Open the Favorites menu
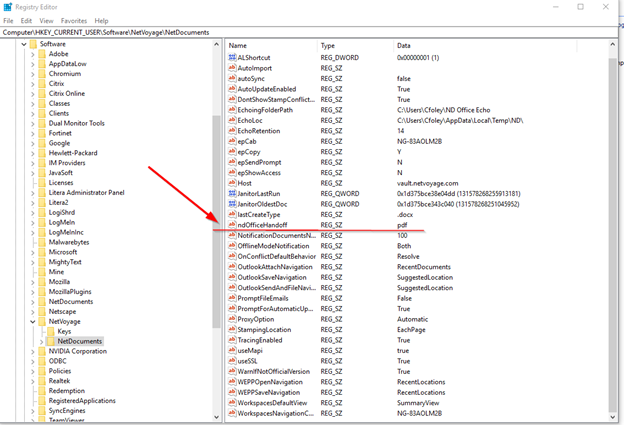This screenshot has width=624, height=425. click(x=74, y=21)
